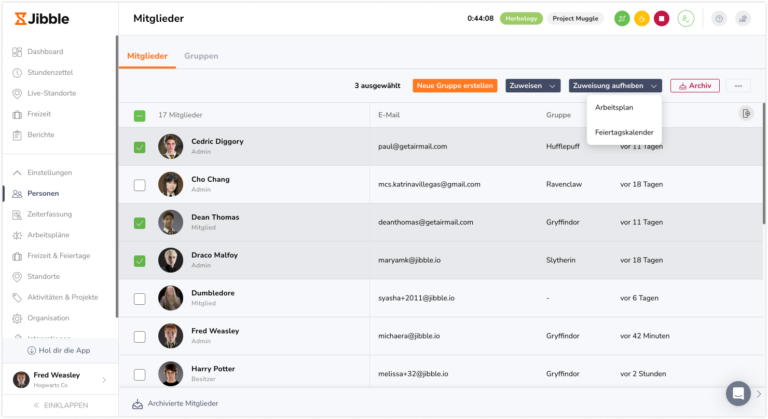Open Dumbledore's avatar
This screenshot has width=768, height=419.
tap(170, 298)
